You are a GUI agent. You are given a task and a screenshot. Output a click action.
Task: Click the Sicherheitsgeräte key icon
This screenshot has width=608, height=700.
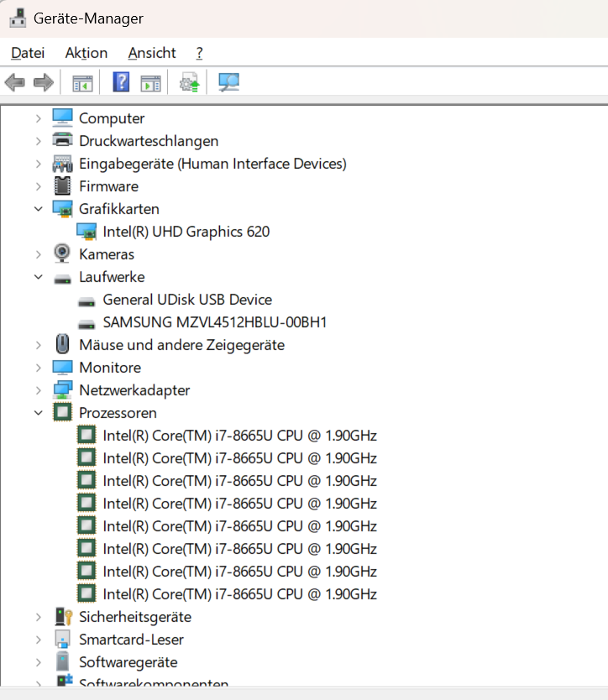[x=64, y=617]
